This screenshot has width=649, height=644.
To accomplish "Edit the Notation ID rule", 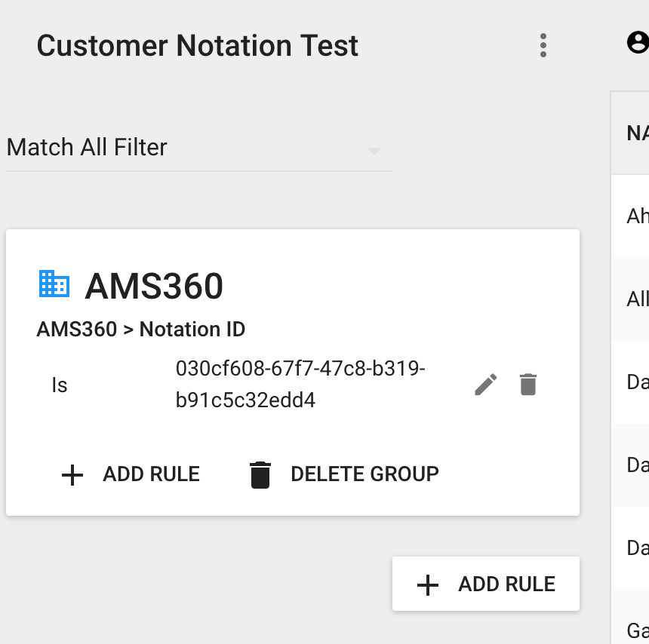I will tap(485, 385).
